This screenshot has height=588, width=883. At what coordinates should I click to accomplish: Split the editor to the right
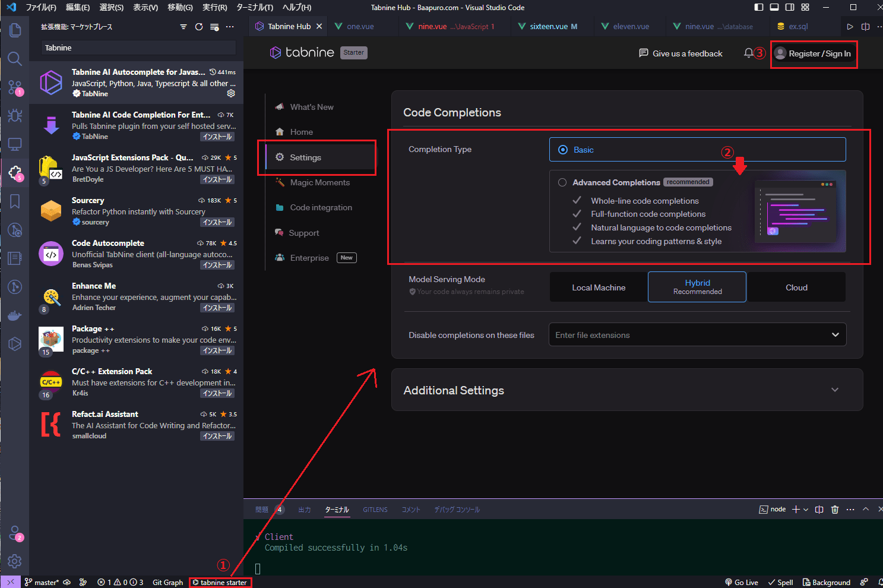tap(865, 27)
